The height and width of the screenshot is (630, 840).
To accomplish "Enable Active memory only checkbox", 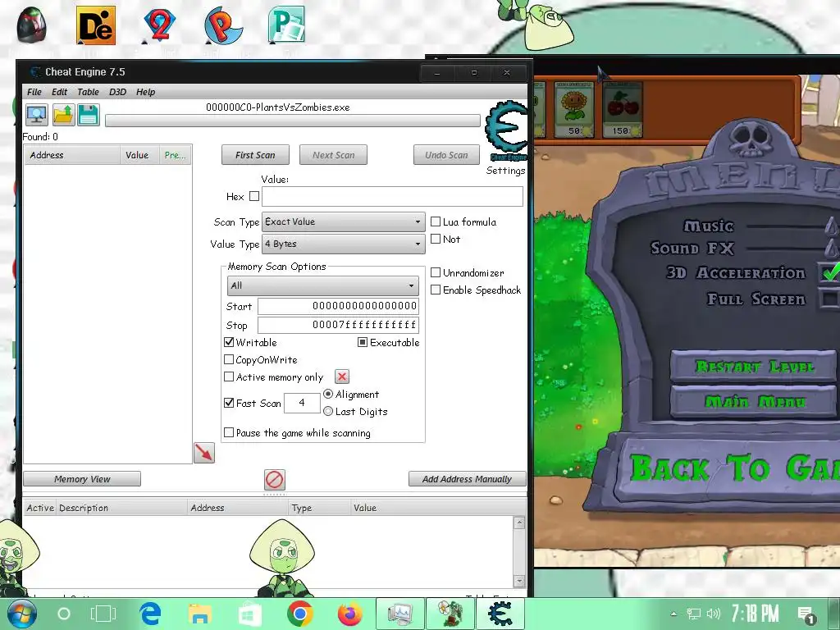I will click(x=229, y=376).
